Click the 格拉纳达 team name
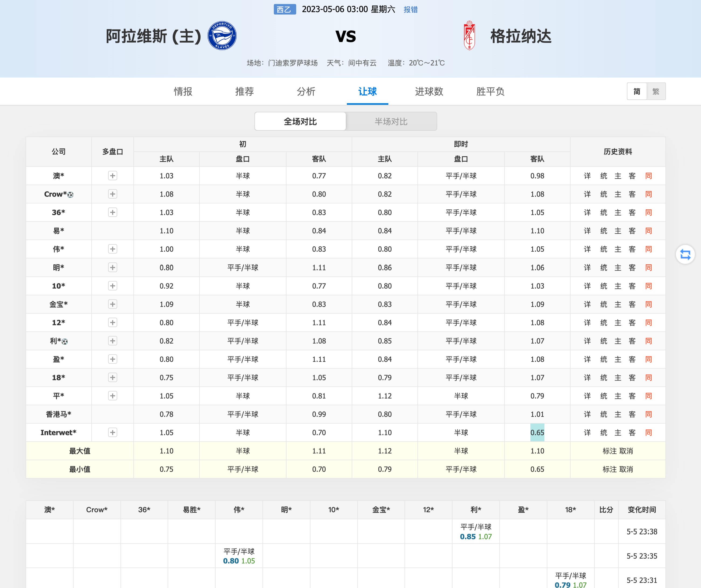The width and height of the screenshot is (701, 588). tap(521, 36)
